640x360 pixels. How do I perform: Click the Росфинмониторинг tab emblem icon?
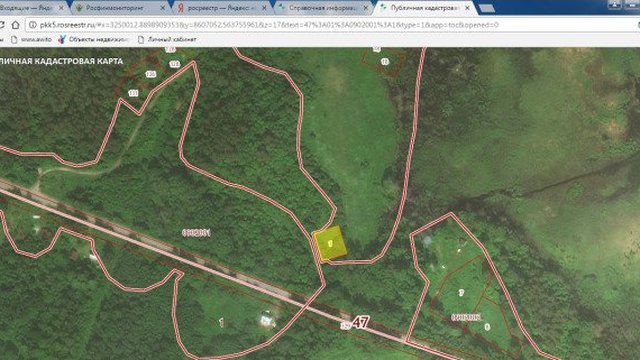click(79, 8)
